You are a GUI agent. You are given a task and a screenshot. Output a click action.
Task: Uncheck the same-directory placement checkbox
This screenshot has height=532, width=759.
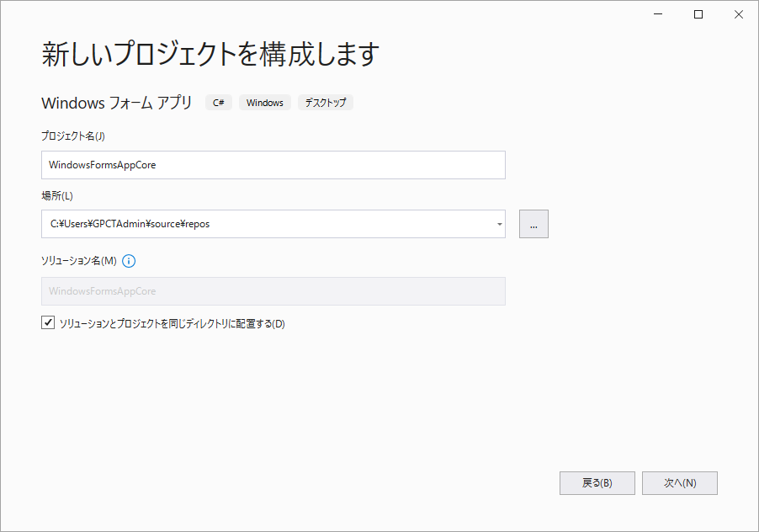tap(48, 322)
